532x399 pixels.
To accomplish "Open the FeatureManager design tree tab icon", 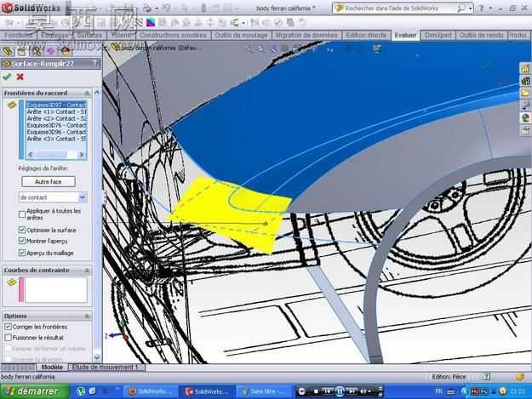I will [x=7, y=51].
